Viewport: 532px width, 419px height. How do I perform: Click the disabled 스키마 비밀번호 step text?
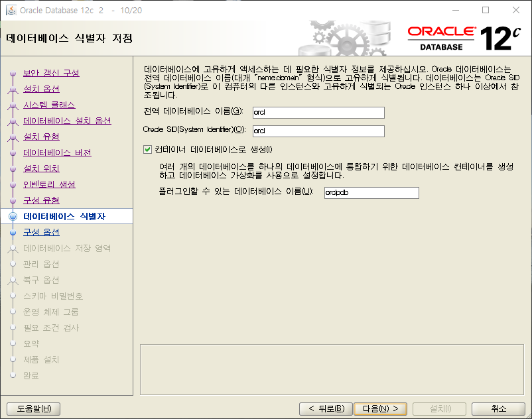53,296
